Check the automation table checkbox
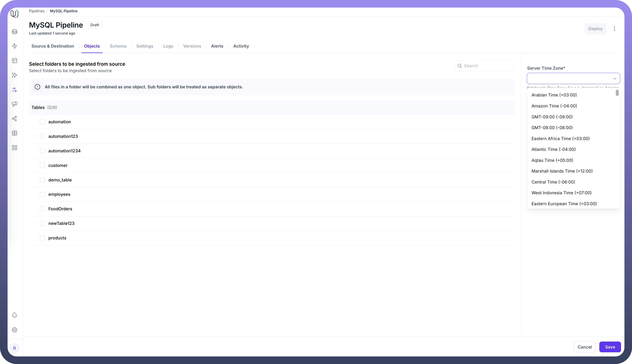 42,122
